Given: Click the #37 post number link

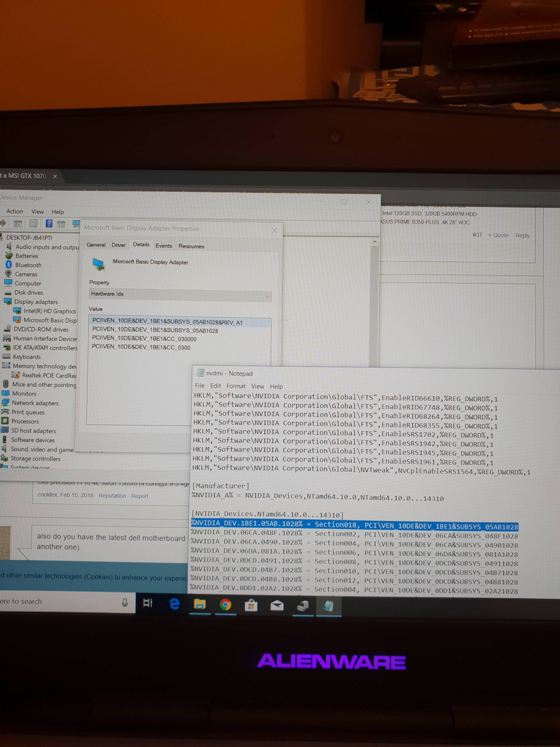Looking at the screenshot, I should (477, 235).
